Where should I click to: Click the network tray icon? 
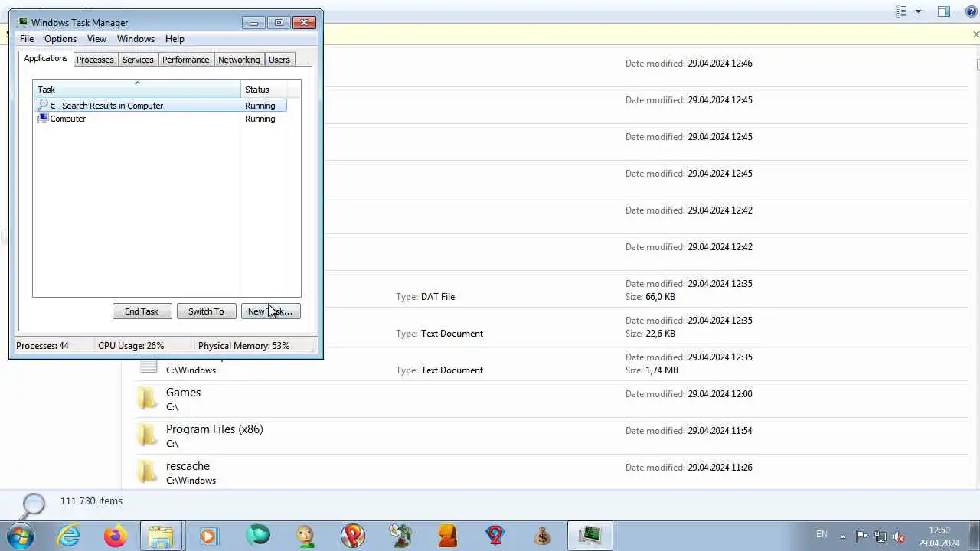click(880, 536)
